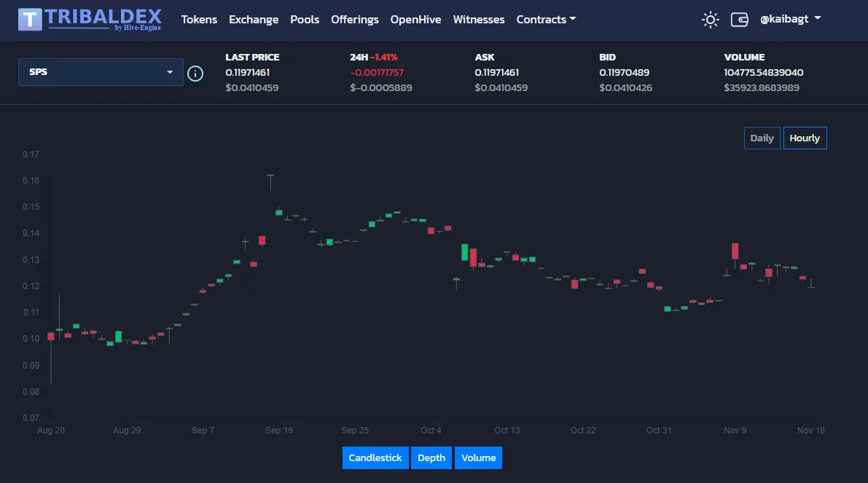Viewport: 868px width, 483px height.
Task: Show the Depth chart
Action: 431,458
